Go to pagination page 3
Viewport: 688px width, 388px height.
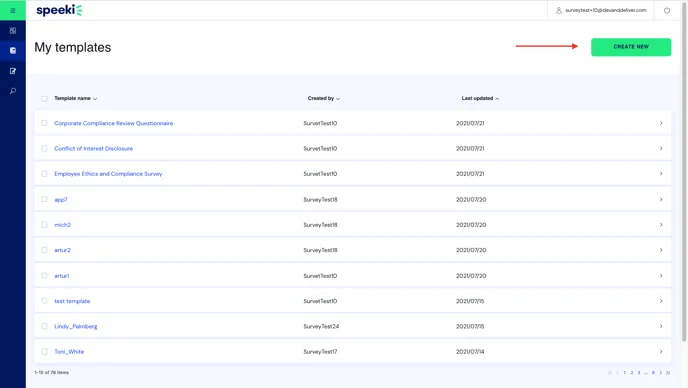[x=639, y=373]
